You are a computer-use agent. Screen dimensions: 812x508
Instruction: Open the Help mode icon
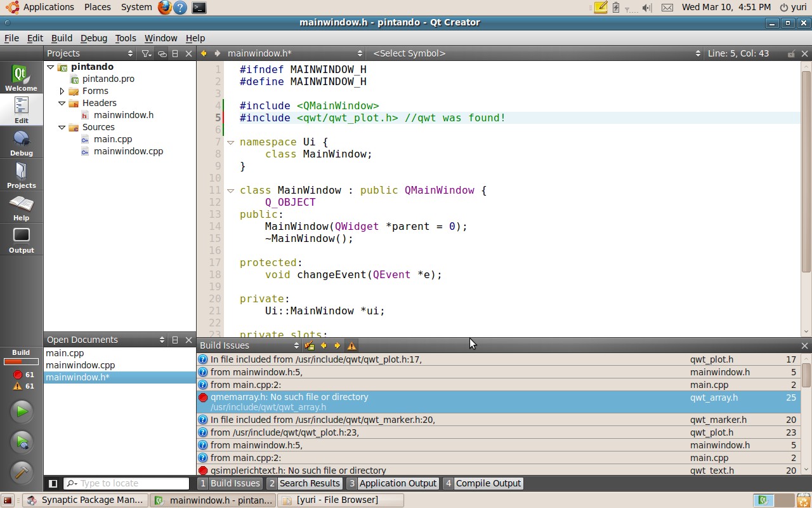click(x=21, y=208)
